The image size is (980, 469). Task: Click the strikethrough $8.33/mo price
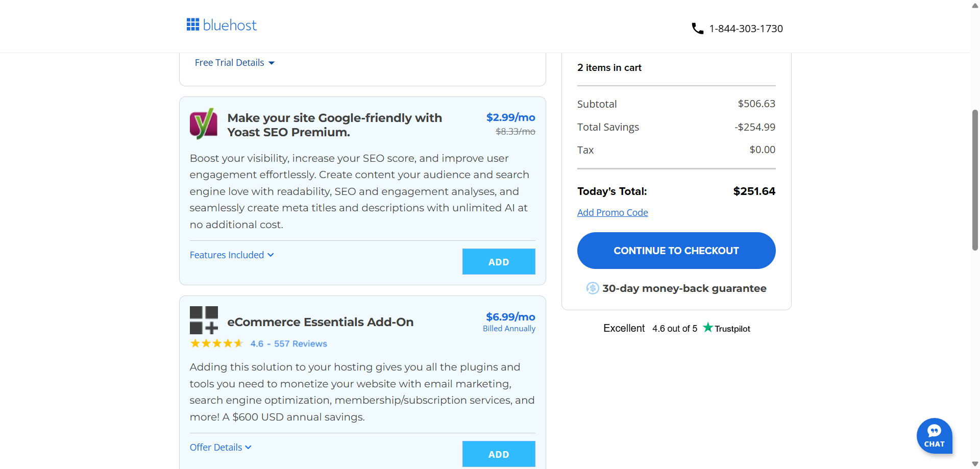click(x=516, y=132)
